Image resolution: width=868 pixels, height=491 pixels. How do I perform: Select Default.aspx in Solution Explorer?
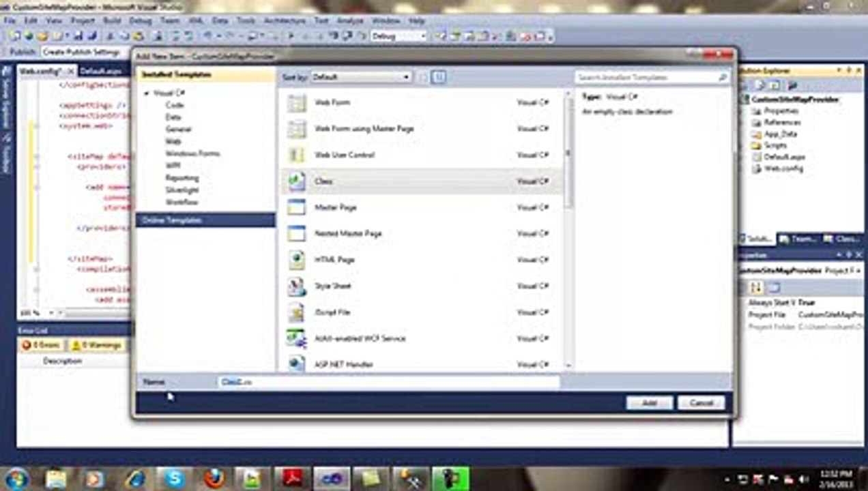tap(783, 157)
